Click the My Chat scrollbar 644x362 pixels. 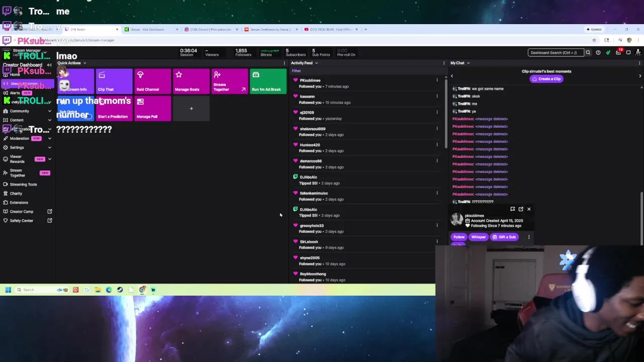coord(641,219)
